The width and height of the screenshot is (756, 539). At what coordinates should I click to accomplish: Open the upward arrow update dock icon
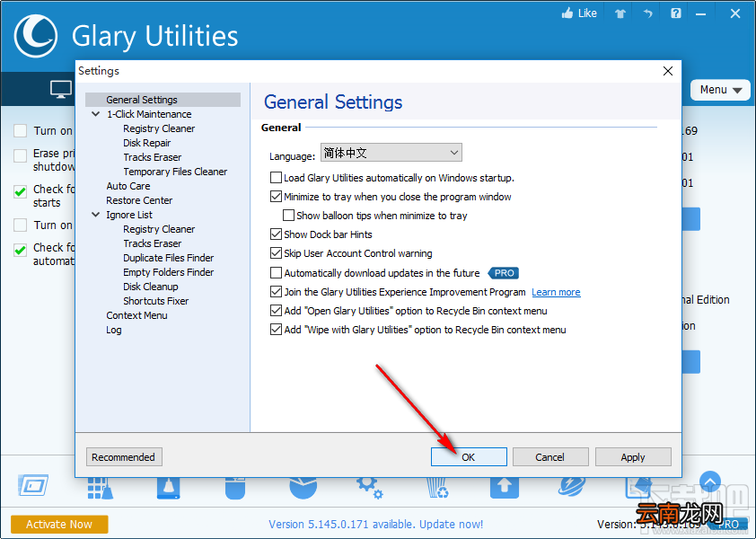[505, 488]
